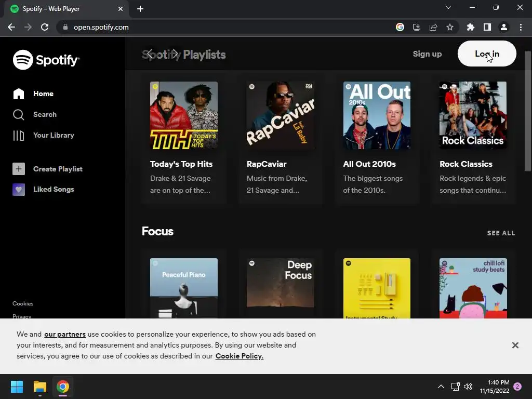The width and height of the screenshot is (532, 399).
Task: Open Your Library in the sidebar
Action: pos(44,135)
